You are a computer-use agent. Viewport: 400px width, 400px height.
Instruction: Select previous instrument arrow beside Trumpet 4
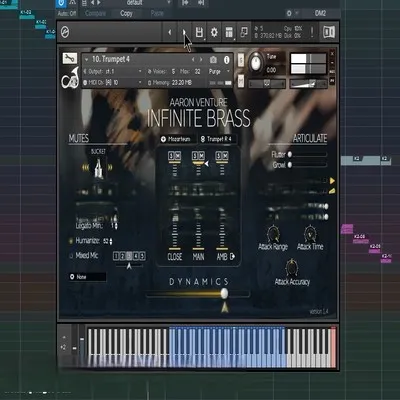(193, 60)
